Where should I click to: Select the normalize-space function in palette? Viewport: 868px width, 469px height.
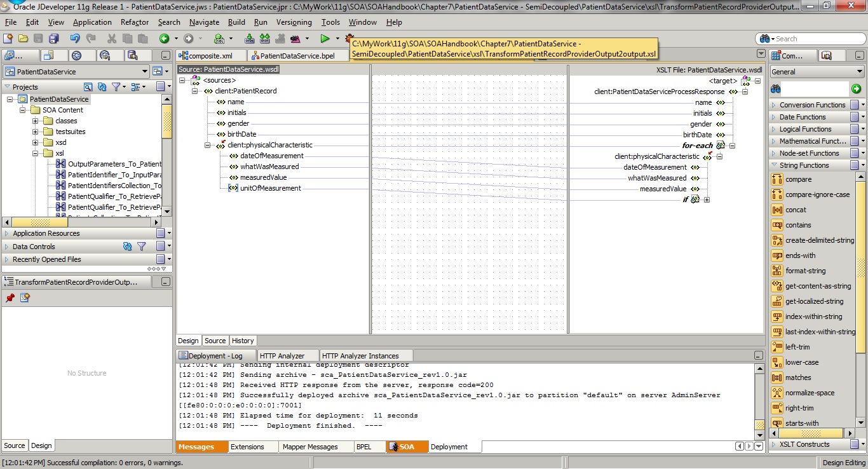[x=810, y=393]
